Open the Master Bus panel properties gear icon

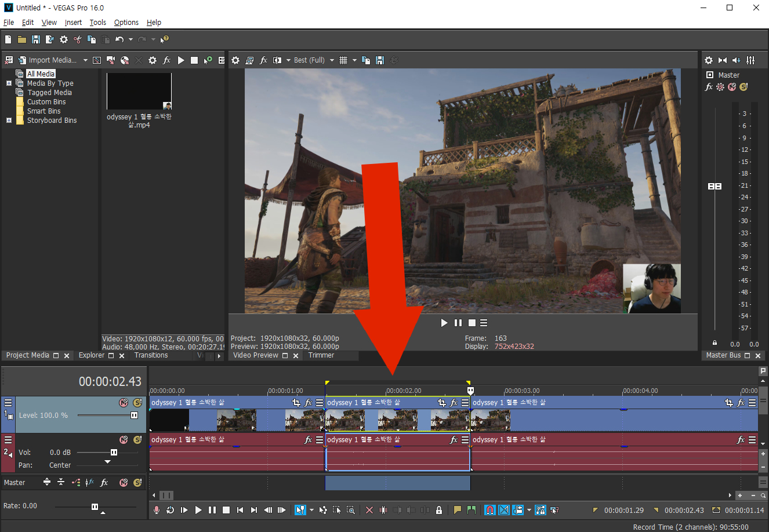click(708, 60)
